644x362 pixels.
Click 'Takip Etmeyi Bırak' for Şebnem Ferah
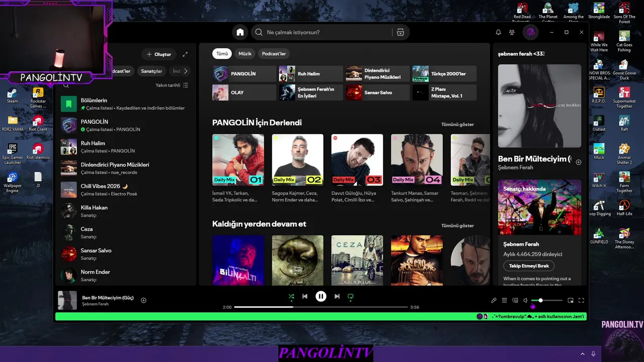[529, 266]
